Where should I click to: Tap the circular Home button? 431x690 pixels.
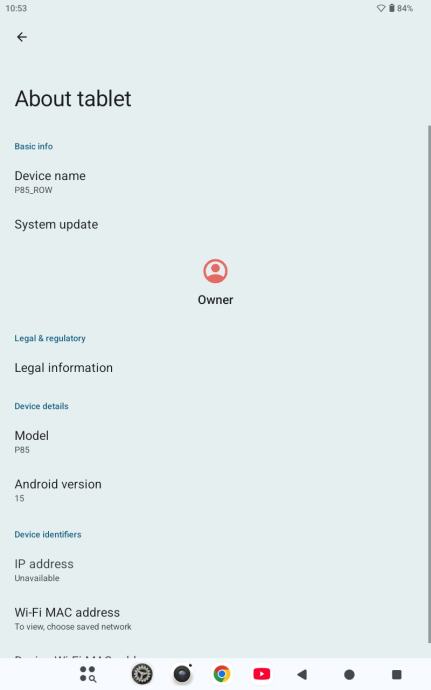tap(349, 674)
